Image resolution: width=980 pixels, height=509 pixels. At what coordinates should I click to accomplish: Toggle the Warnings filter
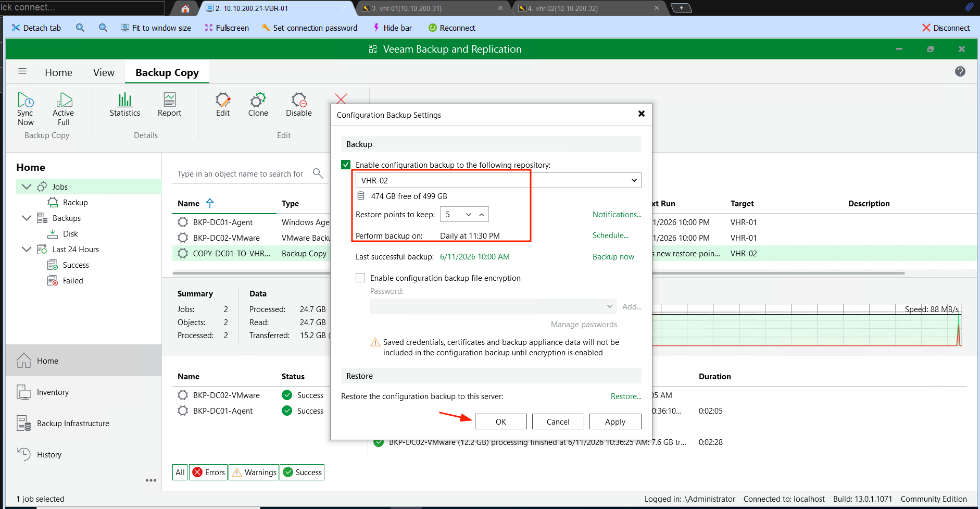(254, 472)
